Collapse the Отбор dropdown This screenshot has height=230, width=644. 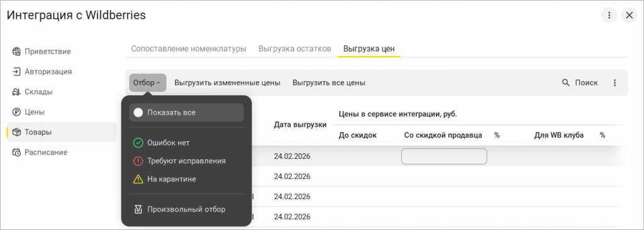click(x=147, y=83)
